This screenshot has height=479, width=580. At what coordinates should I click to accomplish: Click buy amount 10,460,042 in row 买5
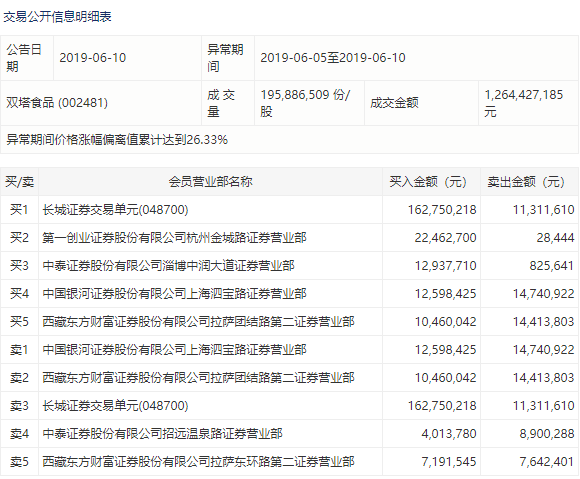445,321
